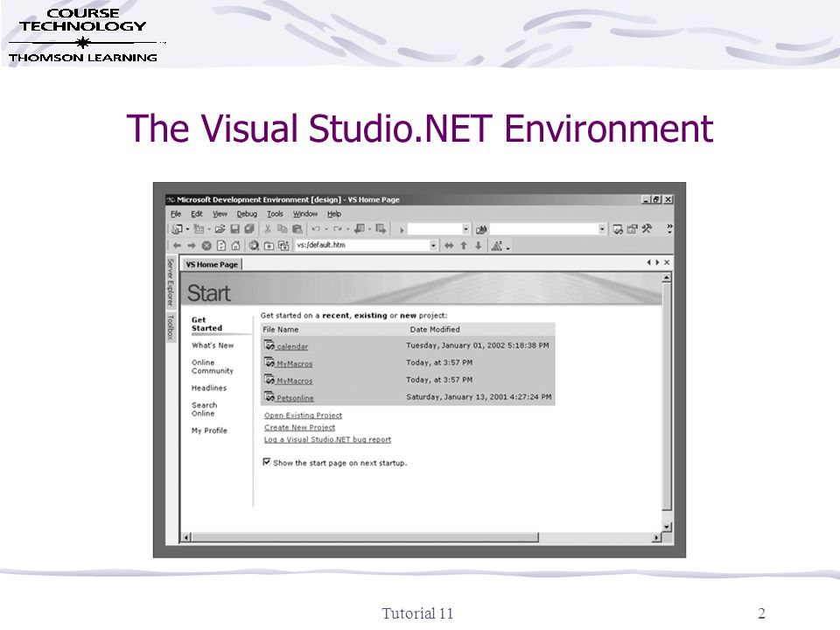Open the Font Size dropdown arrow

507,248
